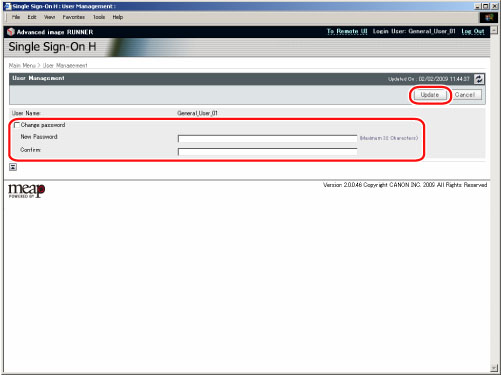Open the File menu

16,17
